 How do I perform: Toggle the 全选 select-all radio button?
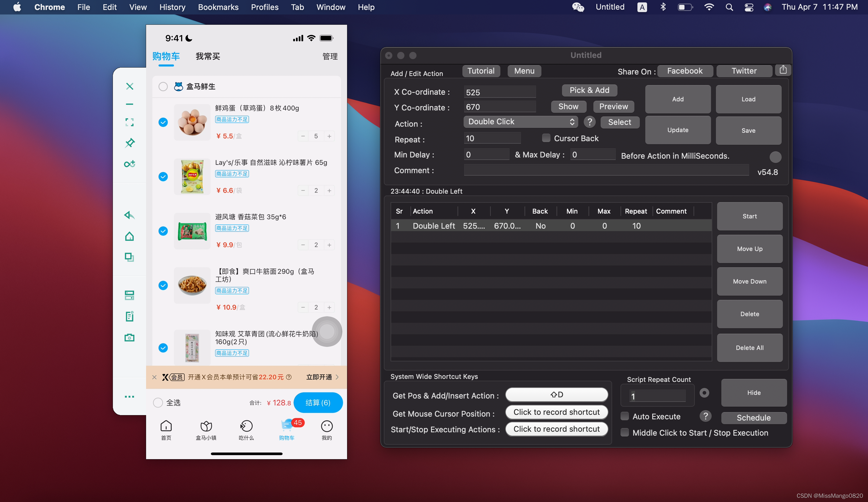[158, 402]
